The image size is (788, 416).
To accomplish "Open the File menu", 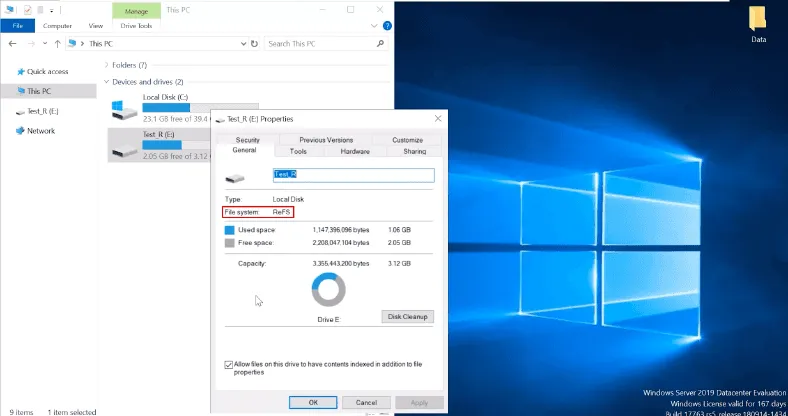I will coord(17,26).
